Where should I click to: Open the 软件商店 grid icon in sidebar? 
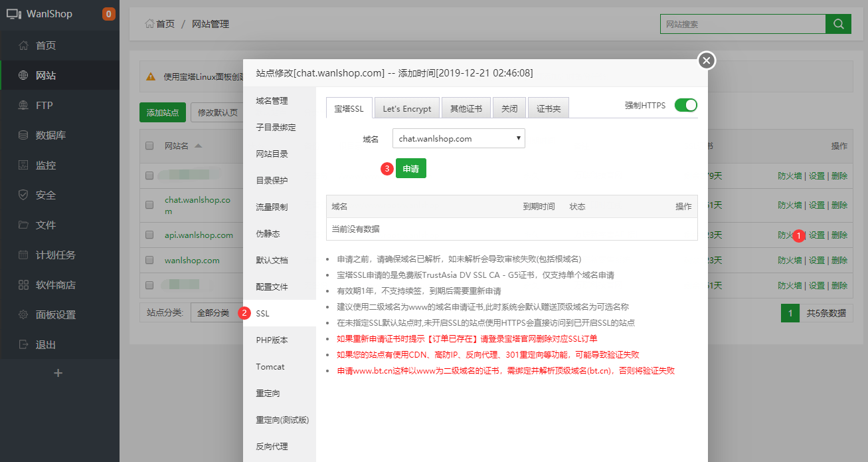24,285
